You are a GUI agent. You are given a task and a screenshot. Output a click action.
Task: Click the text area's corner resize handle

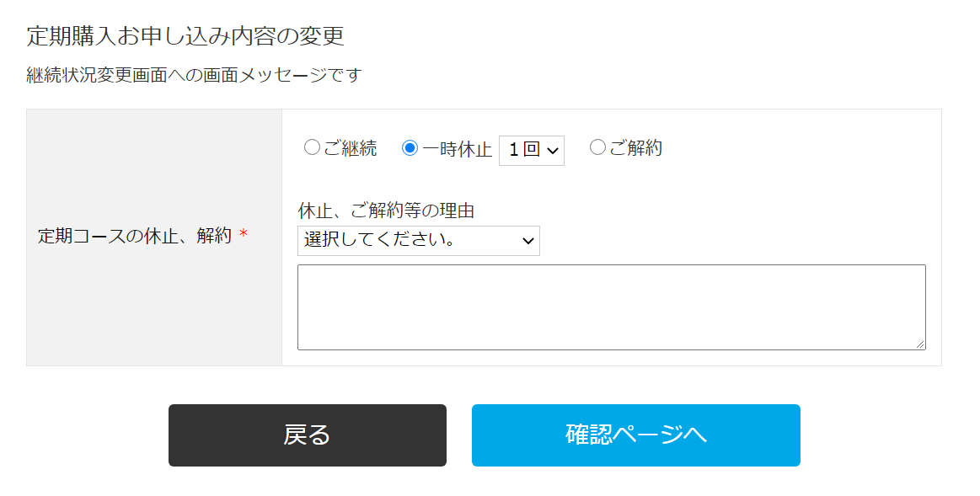(x=921, y=344)
